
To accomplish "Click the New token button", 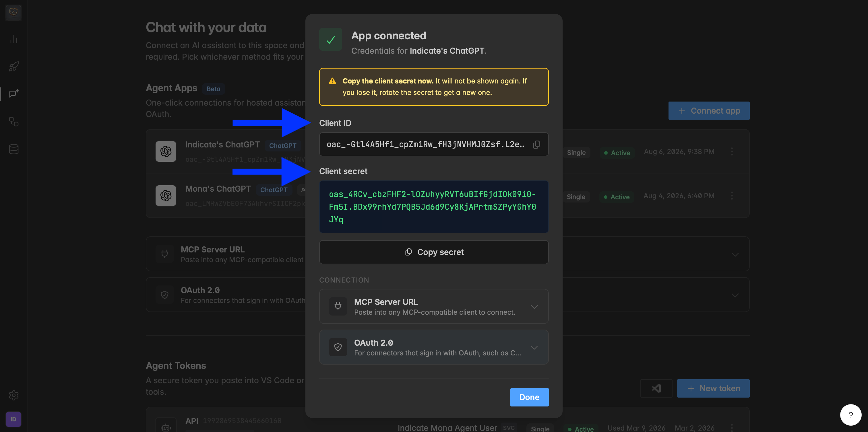I will coord(713,389).
